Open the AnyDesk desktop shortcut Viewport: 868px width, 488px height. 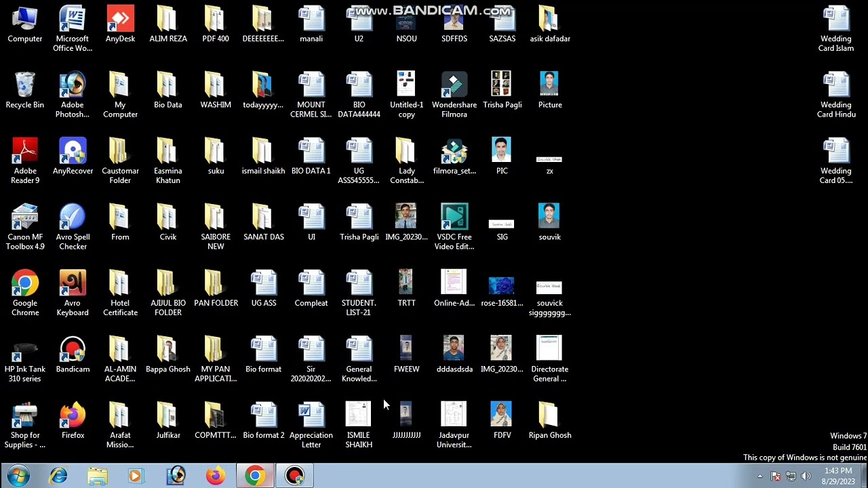(x=120, y=24)
